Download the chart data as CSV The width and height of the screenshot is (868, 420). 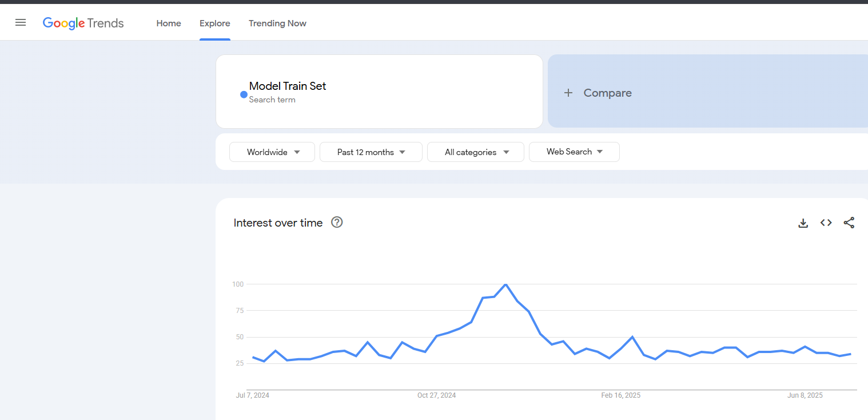pos(803,223)
